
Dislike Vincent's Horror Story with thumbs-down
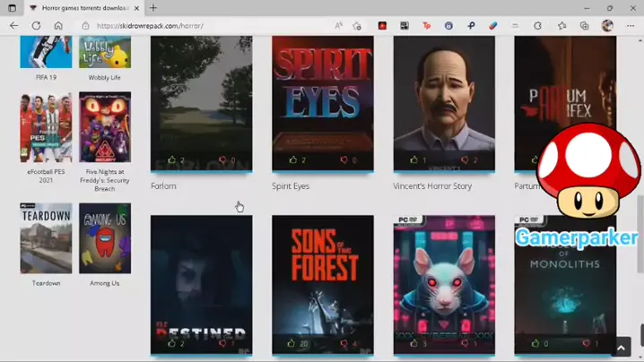465,160
